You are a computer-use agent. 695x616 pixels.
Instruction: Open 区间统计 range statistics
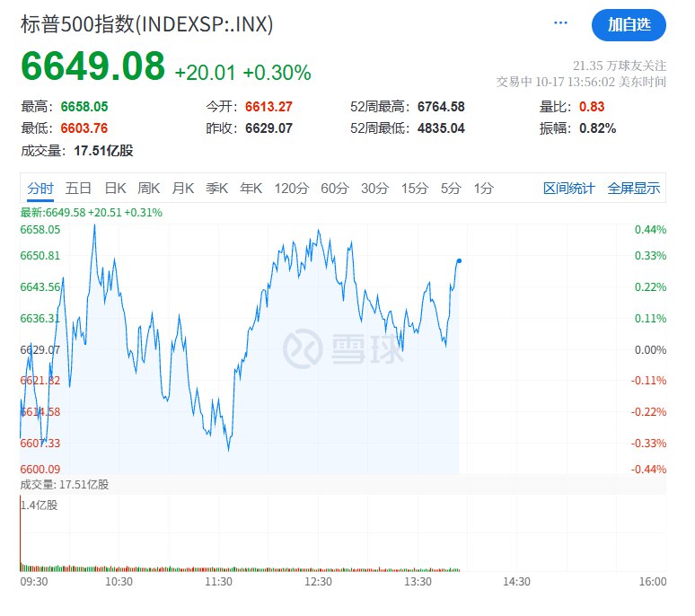pos(568,188)
